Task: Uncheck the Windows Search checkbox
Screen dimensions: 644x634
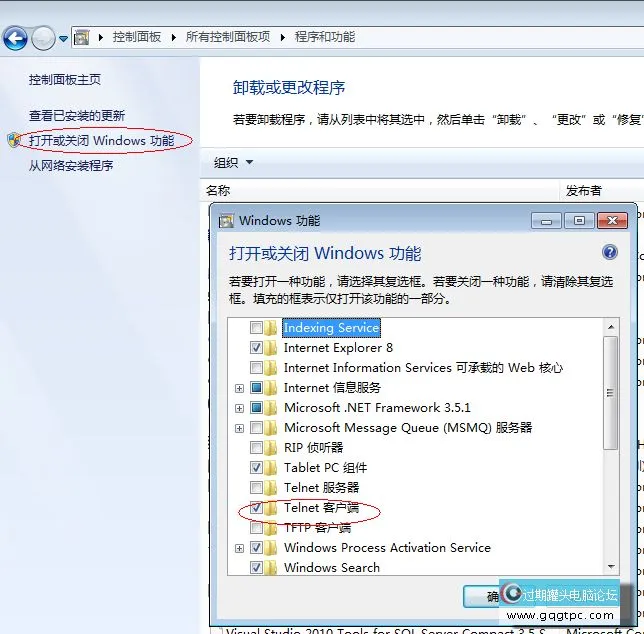Action: (x=256, y=568)
